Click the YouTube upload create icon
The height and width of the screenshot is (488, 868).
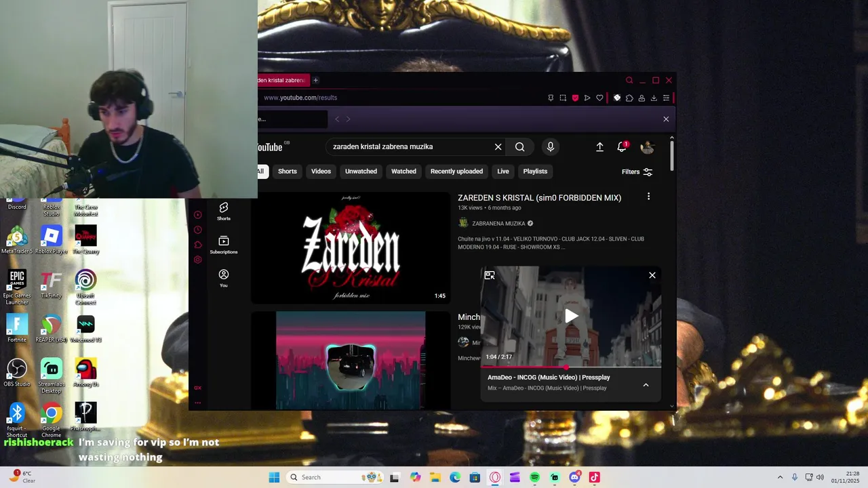click(599, 146)
